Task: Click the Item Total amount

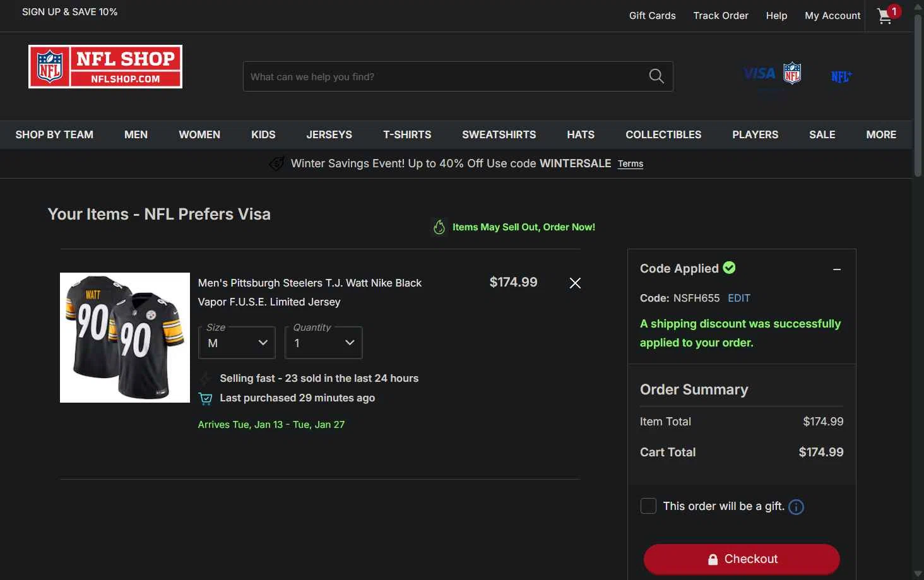Action: point(823,422)
